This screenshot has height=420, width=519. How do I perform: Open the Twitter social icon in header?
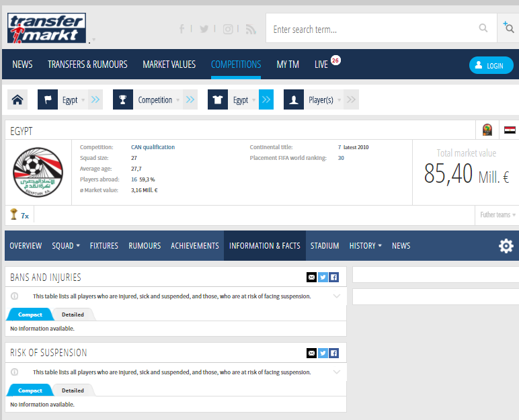[x=204, y=29]
